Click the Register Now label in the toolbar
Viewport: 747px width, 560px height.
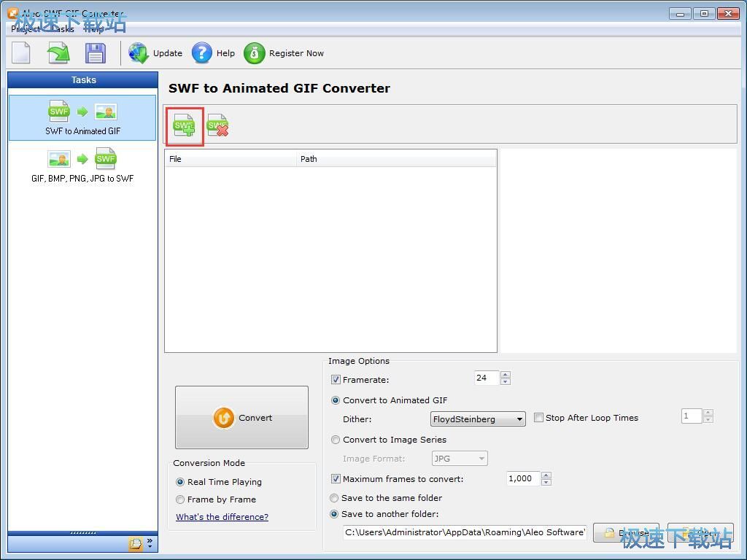296,53
